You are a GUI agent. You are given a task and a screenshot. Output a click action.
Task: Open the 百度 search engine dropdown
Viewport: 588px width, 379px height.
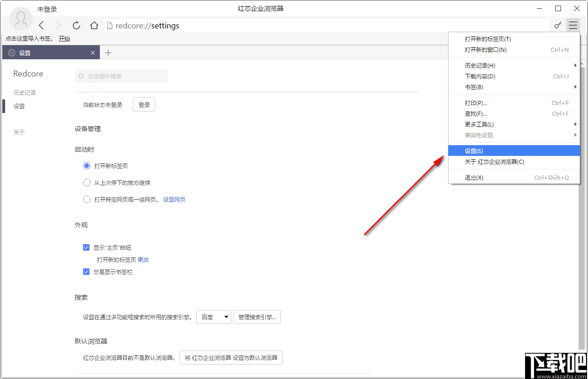coord(214,316)
